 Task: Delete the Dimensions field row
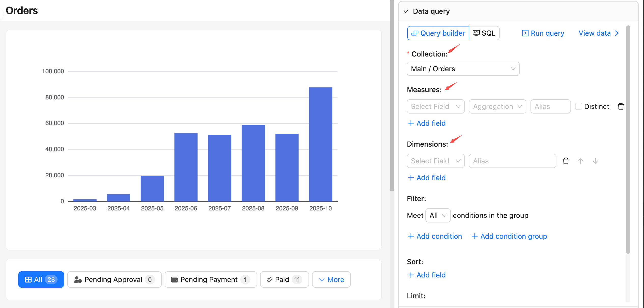pyautogui.click(x=566, y=161)
